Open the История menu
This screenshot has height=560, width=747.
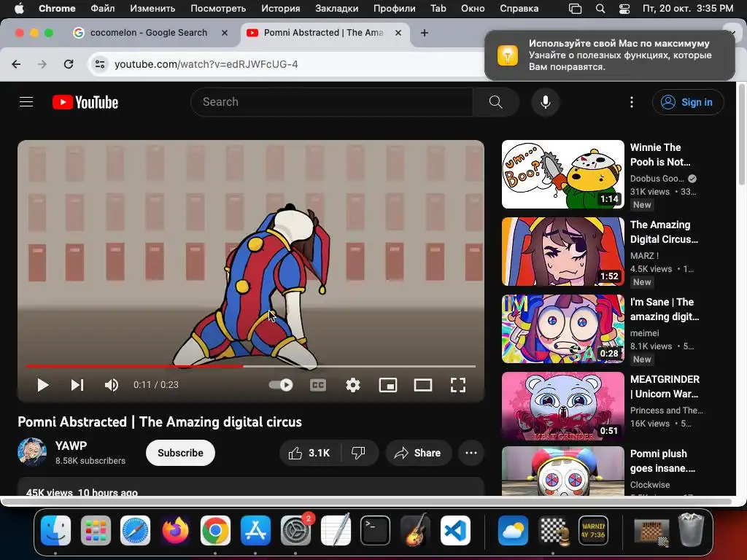click(x=281, y=8)
